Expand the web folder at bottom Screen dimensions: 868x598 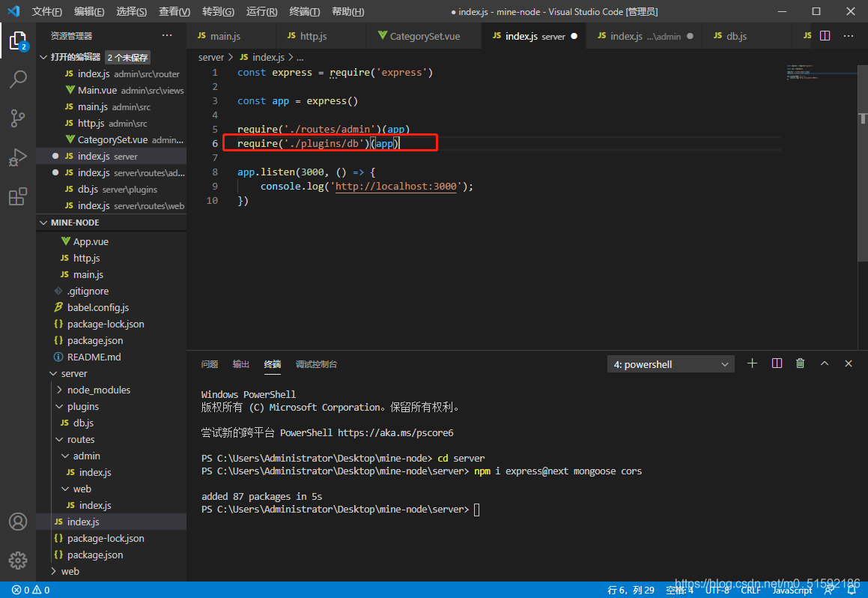(x=70, y=571)
